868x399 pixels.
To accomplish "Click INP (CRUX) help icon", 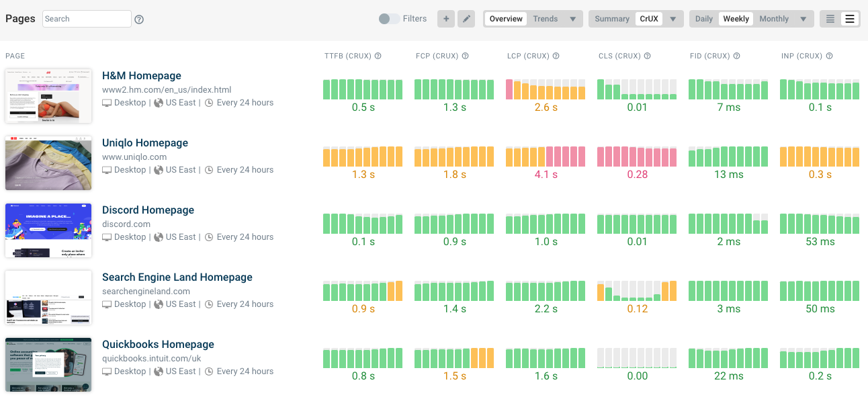I will (829, 56).
